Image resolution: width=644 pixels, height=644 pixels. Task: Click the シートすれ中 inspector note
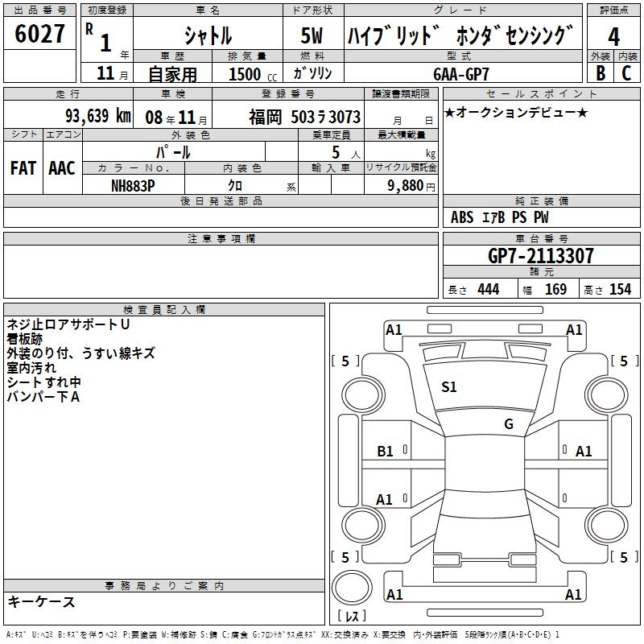(x=43, y=382)
